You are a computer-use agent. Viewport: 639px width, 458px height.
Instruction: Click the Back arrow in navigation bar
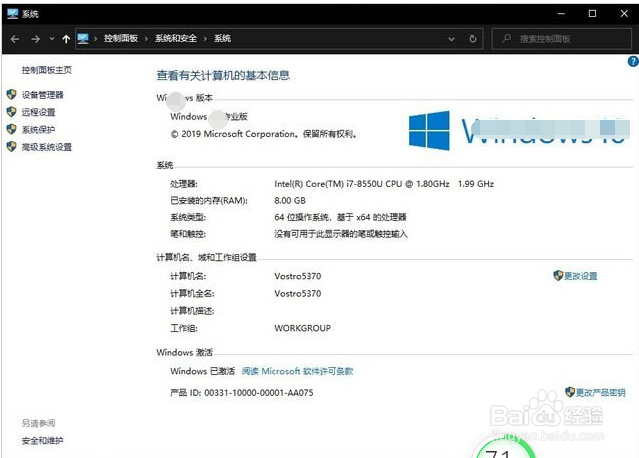coord(15,39)
